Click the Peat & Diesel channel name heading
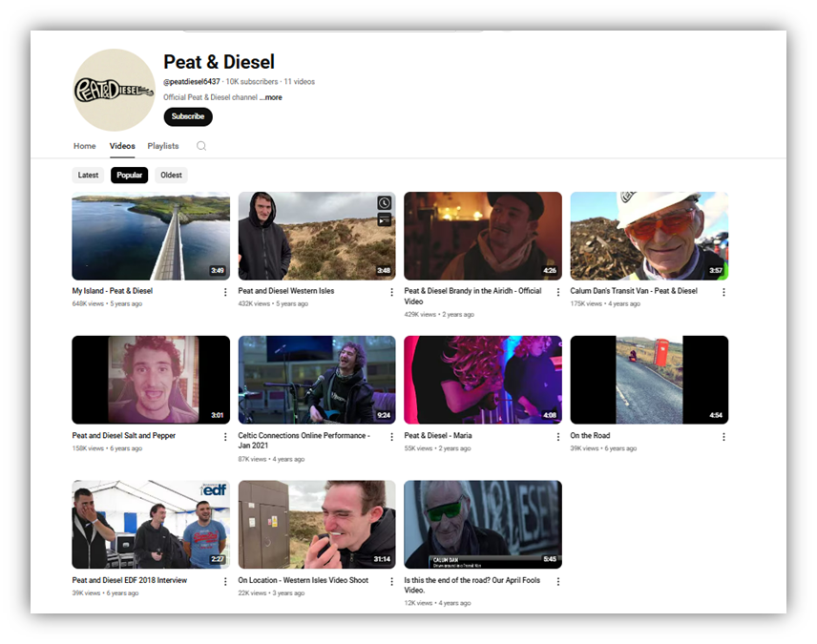Viewport: 817px width, 644px height. click(x=219, y=62)
